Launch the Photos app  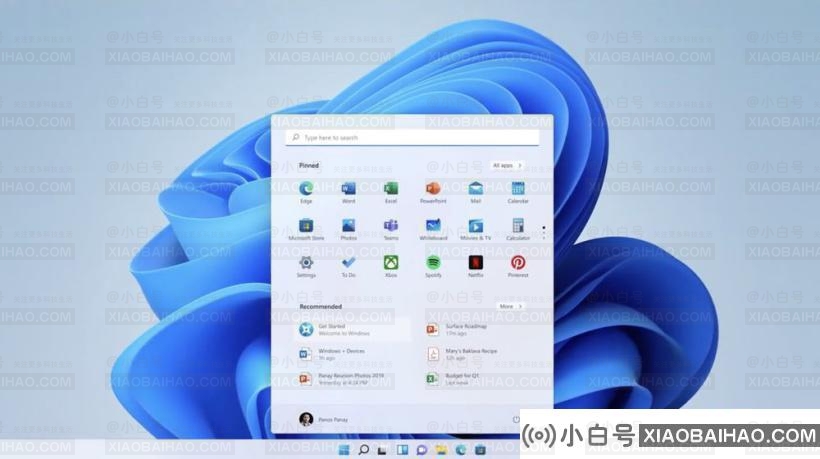[x=348, y=230]
